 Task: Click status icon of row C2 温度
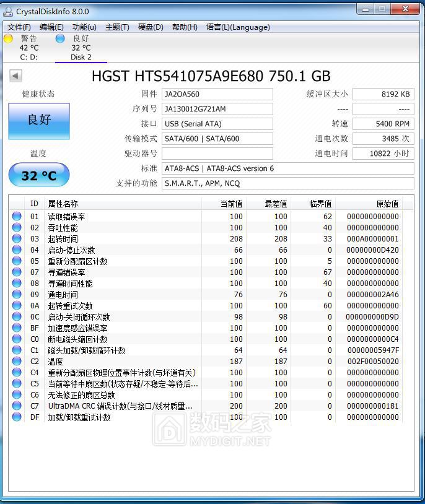(x=17, y=362)
